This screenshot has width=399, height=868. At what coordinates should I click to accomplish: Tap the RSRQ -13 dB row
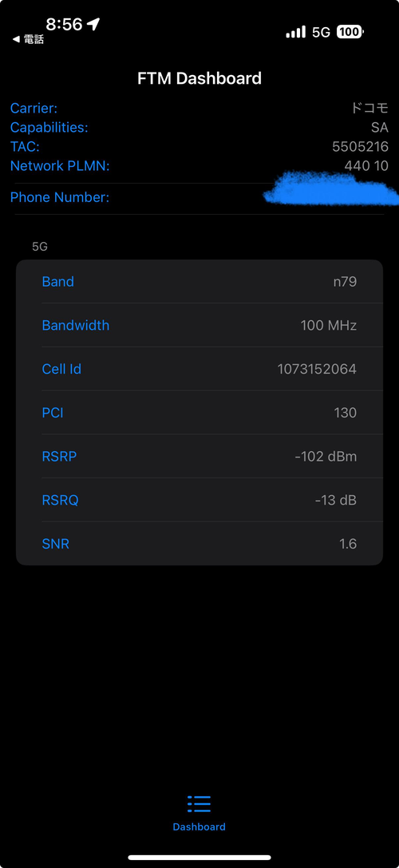tap(199, 501)
